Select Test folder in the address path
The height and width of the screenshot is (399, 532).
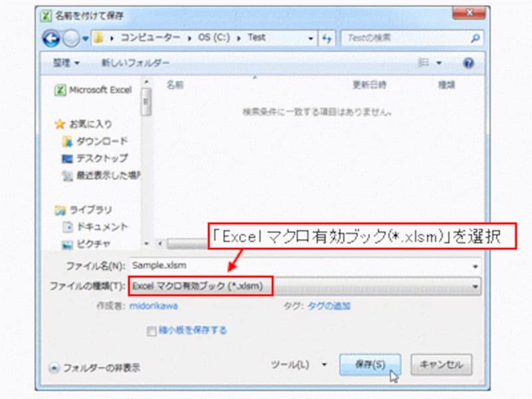tap(256, 37)
